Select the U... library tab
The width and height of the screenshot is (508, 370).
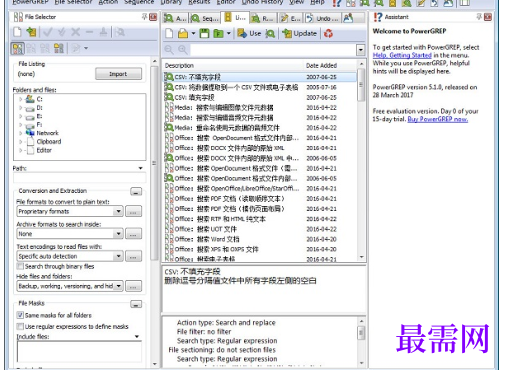click(x=235, y=18)
